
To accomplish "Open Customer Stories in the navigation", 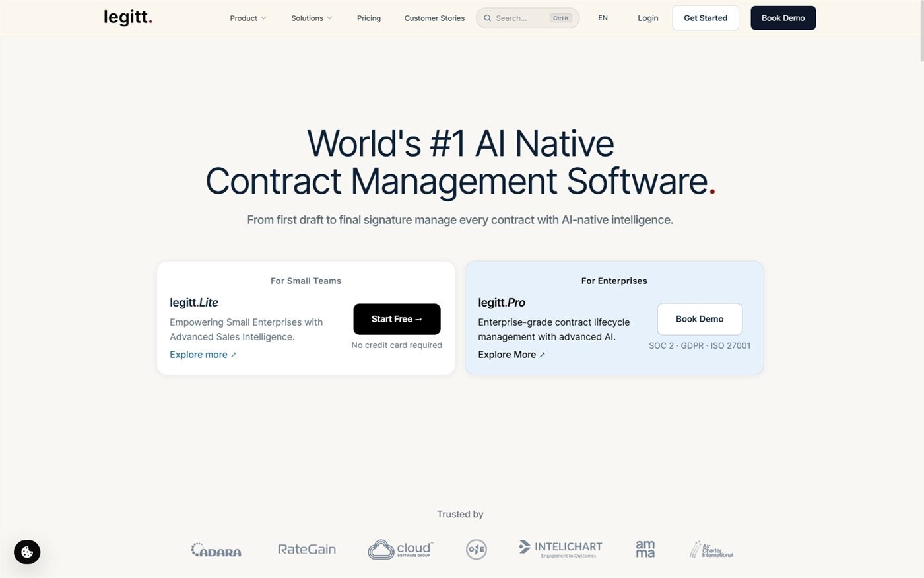I will click(x=434, y=18).
